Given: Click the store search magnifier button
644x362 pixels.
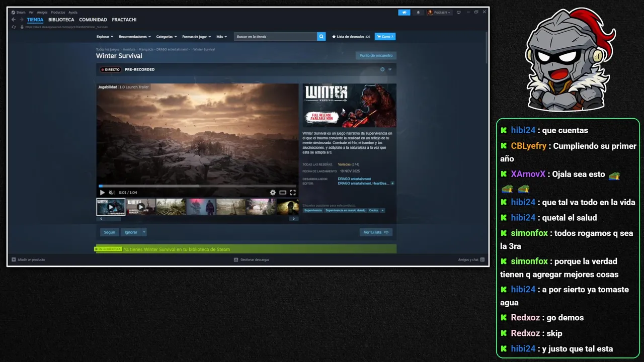Looking at the screenshot, I should pyautogui.click(x=321, y=37).
